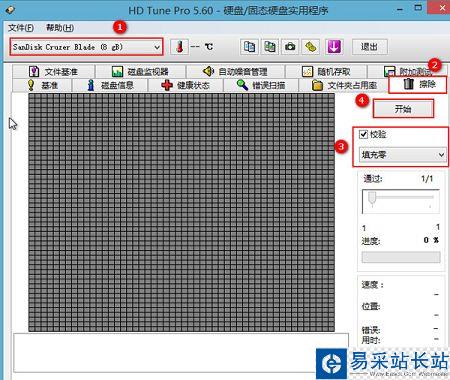Click the 1/1 passes value
450x380 pixels.
(427, 179)
